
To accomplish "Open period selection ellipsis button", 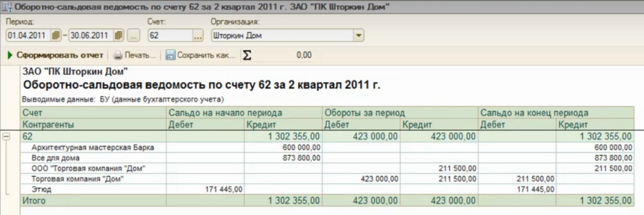I will coord(134,36).
